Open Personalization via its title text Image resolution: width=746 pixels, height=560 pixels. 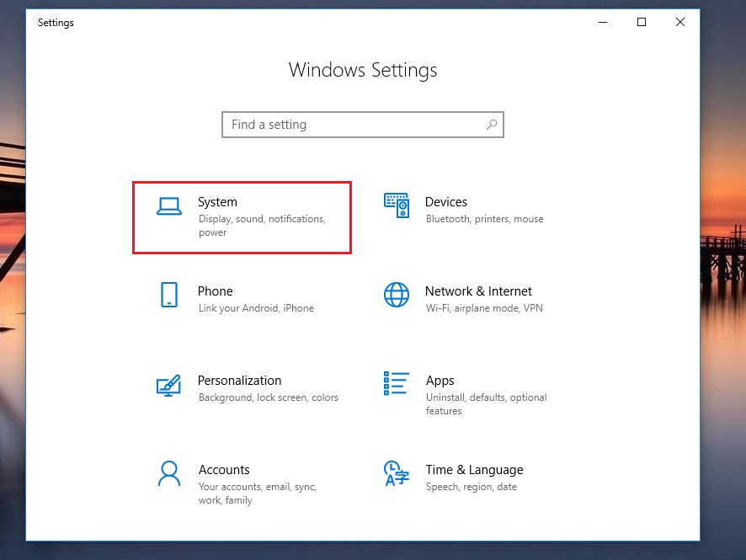click(239, 381)
